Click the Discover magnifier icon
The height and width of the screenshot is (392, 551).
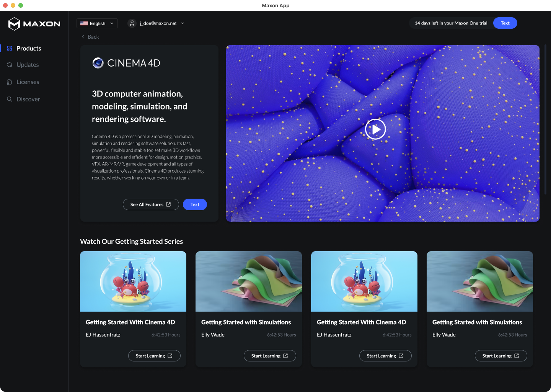coord(10,99)
